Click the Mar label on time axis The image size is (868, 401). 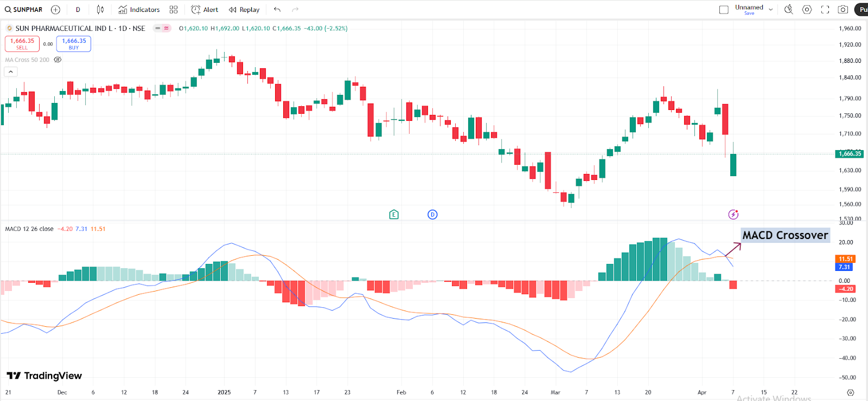[556, 392]
